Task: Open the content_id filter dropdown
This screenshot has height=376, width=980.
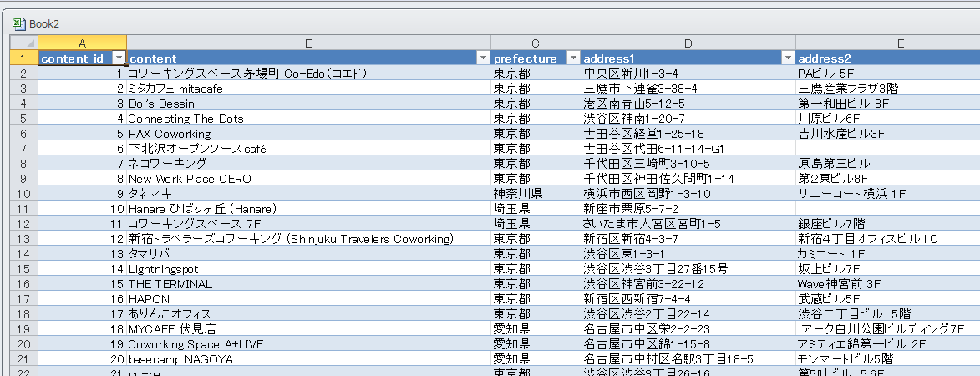Action: (119, 58)
